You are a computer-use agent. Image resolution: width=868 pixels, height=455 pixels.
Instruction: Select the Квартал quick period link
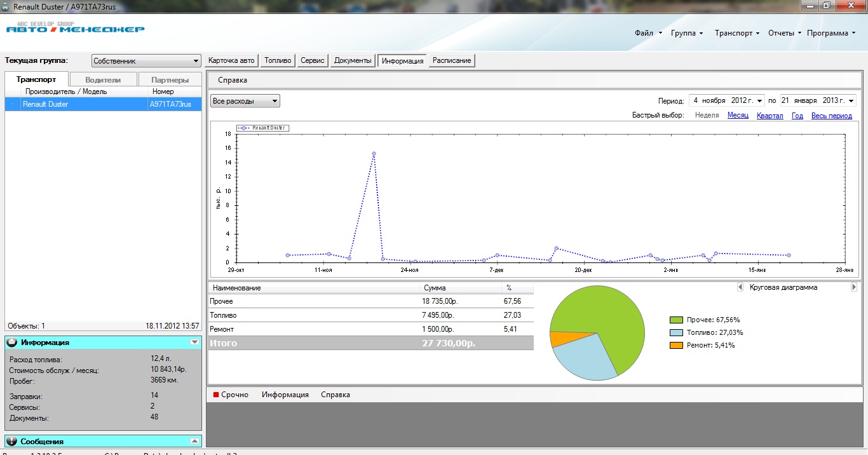click(770, 116)
